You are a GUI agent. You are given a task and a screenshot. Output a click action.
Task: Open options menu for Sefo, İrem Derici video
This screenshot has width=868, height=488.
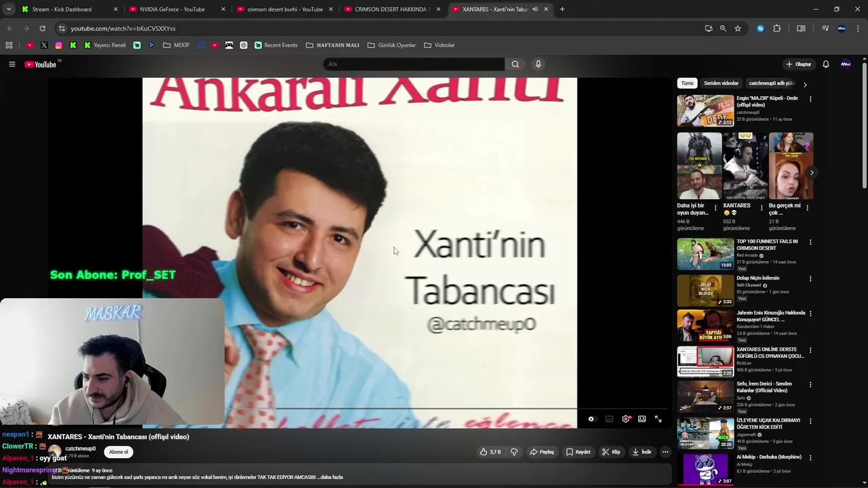pos(810,384)
